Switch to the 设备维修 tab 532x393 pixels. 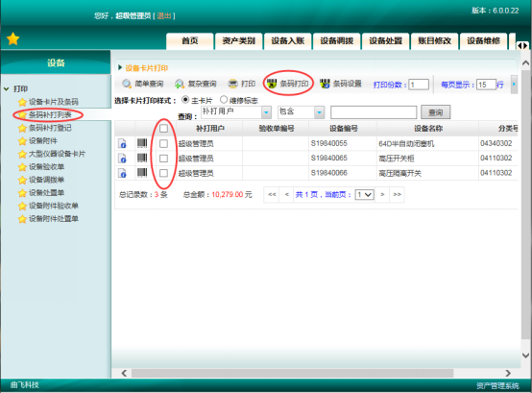tap(483, 41)
